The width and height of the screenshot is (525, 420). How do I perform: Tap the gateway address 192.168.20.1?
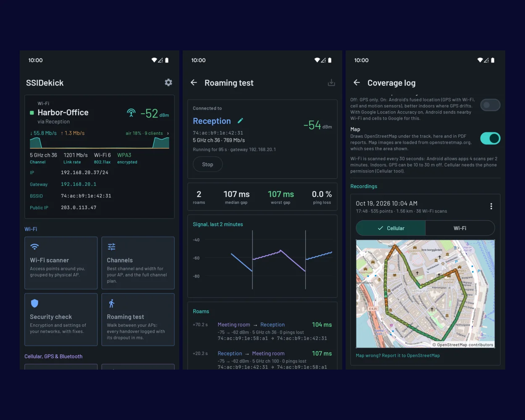(x=79, y=184)
